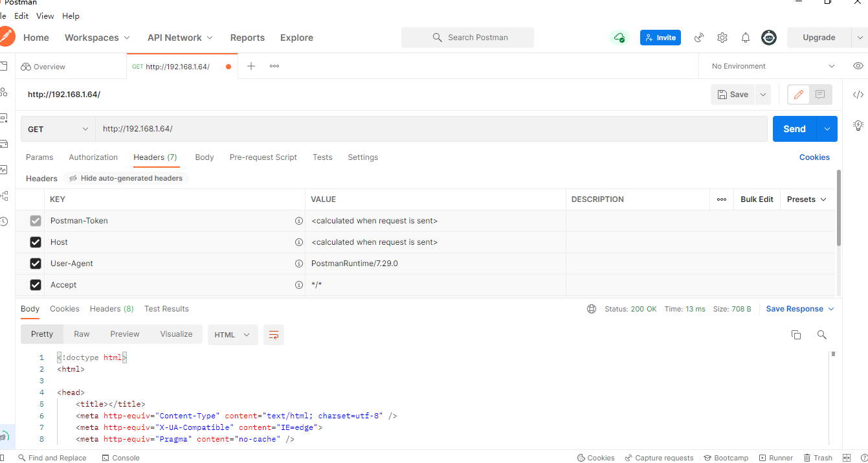Open the notifications bell
Viewport: 868px width, 463px height.
745,38
